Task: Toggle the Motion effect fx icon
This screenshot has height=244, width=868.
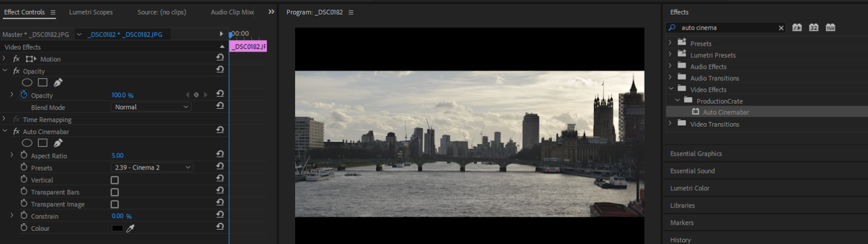Action: [x=16, y=59]
